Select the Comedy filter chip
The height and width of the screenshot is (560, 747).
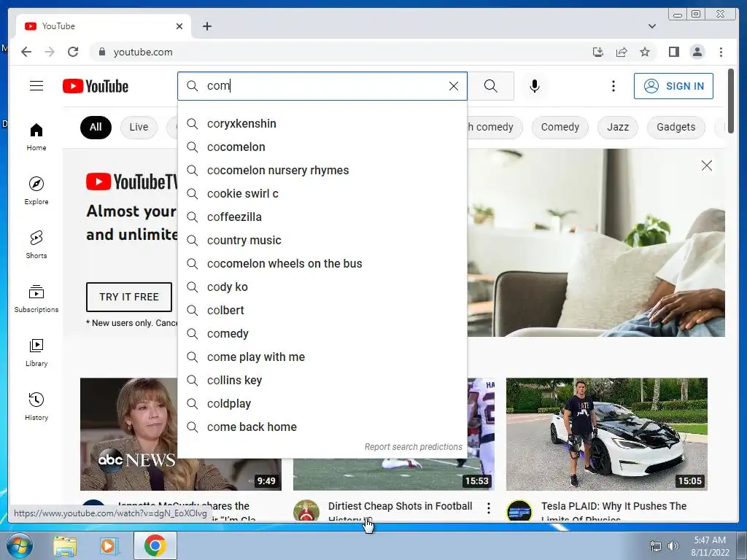(x=560, y=127)
